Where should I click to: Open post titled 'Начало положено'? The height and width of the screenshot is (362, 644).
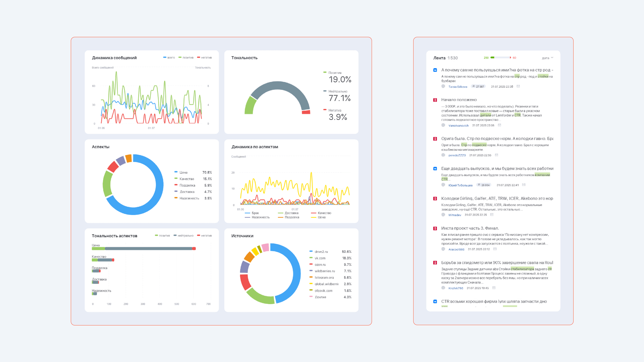pos(459,100)
